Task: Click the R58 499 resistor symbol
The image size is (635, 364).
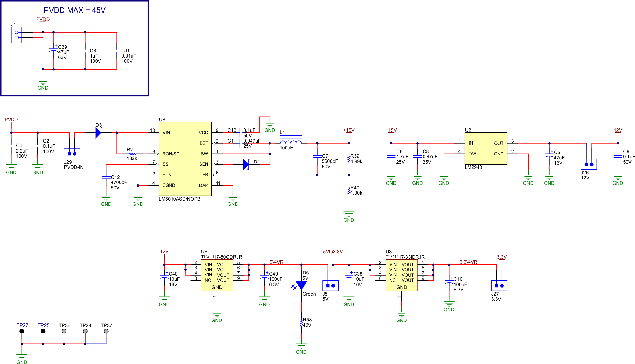Action: click(x=301, y=323)
